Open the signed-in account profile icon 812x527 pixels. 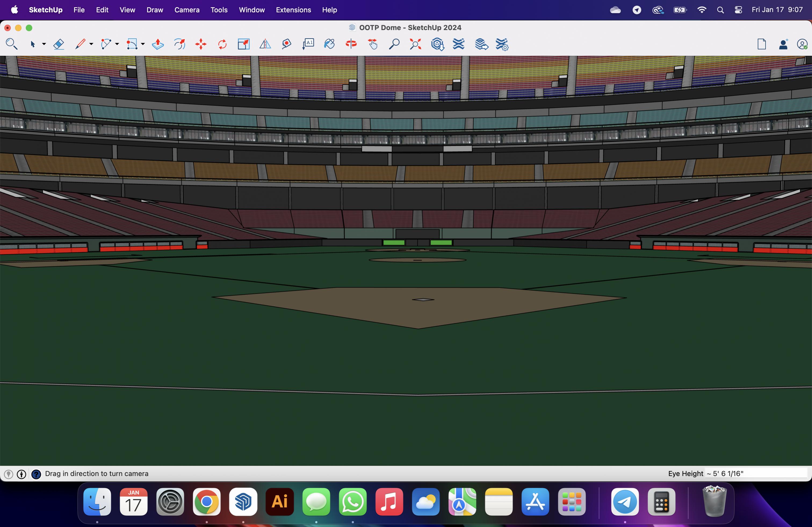(802, 44)
